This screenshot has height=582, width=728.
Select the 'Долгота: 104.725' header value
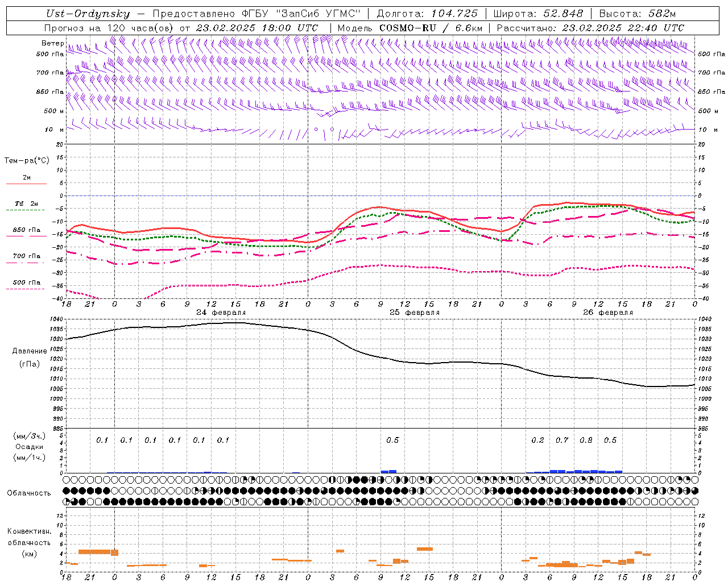pos(427,14)
